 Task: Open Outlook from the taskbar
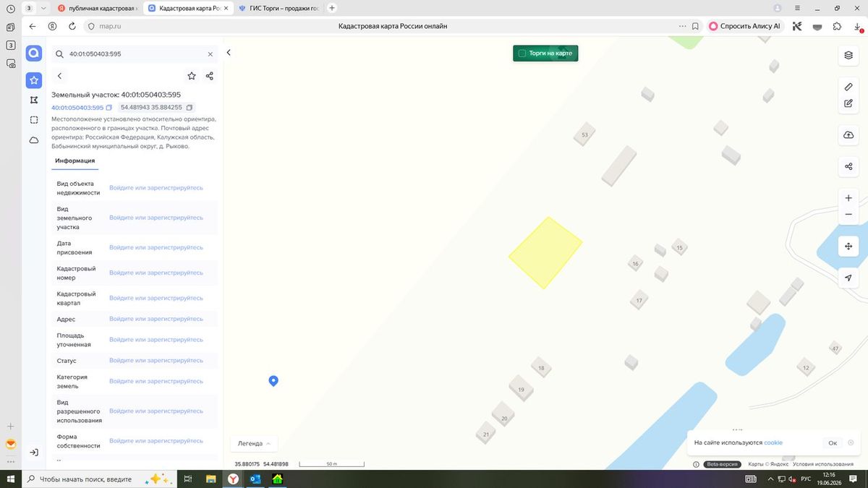point(255,479)
